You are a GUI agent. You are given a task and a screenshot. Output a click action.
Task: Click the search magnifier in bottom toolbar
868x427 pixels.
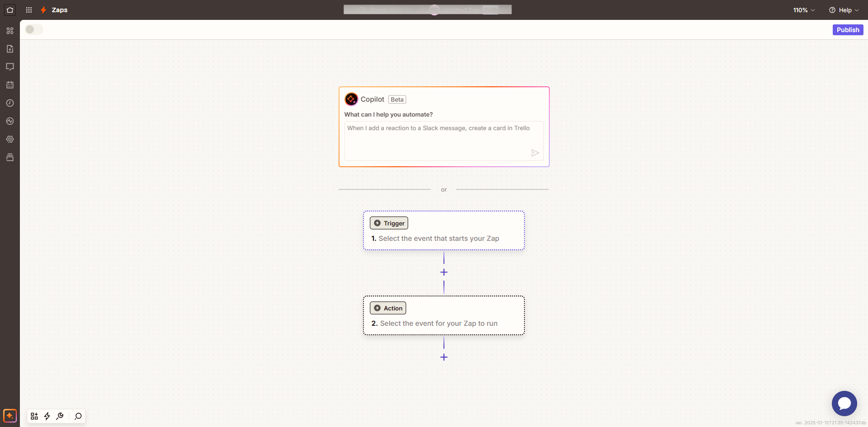click(x=78, y=416)
